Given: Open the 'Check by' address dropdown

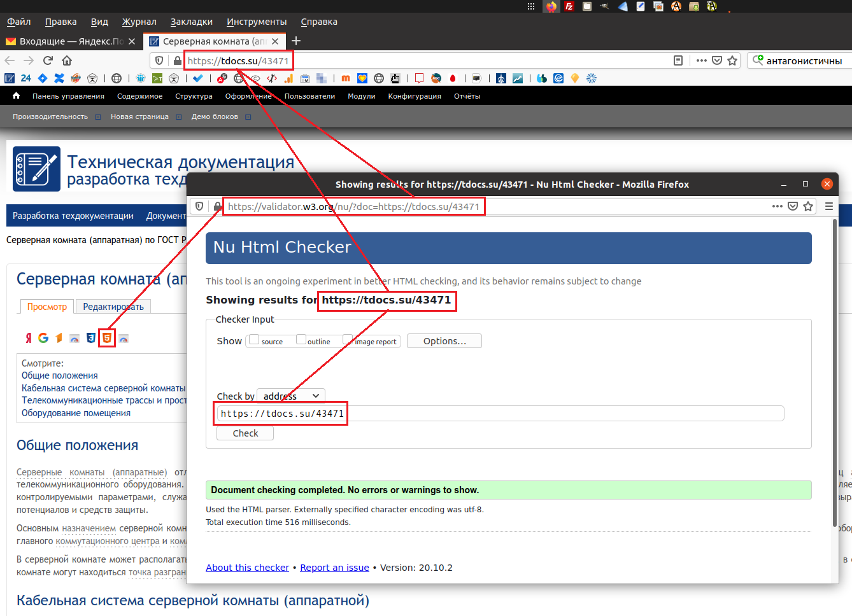Looking at the screenshot, I should click(x=291, y=396).
